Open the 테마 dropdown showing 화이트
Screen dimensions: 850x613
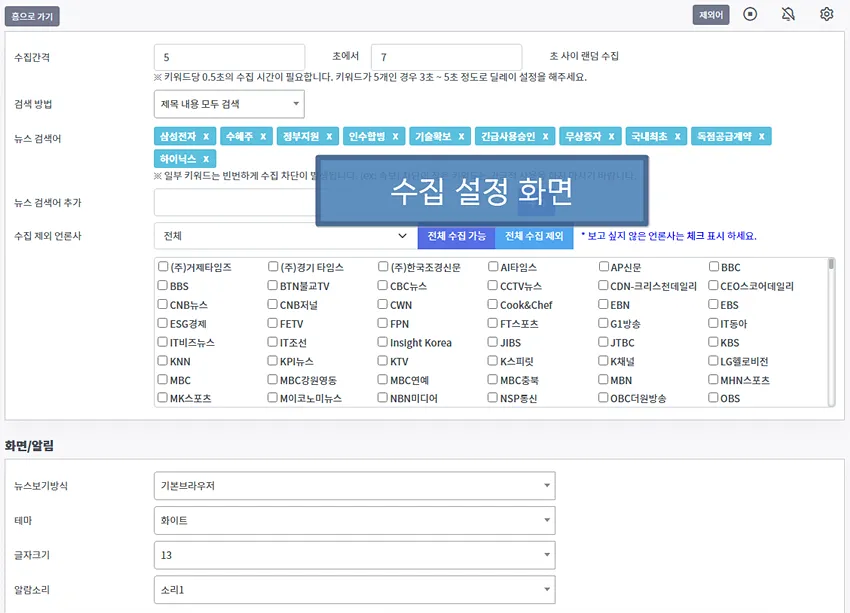[x=355, y=520]
